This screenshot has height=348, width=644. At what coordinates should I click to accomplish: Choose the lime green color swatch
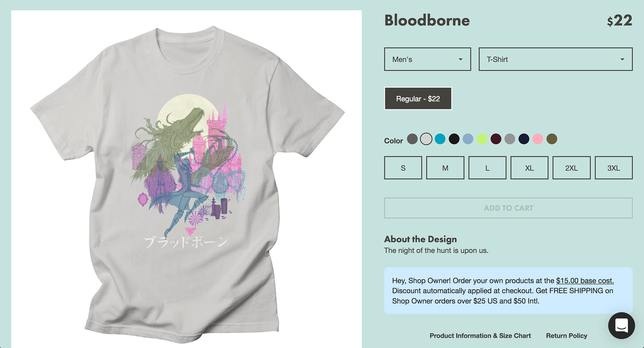(482, 139)
